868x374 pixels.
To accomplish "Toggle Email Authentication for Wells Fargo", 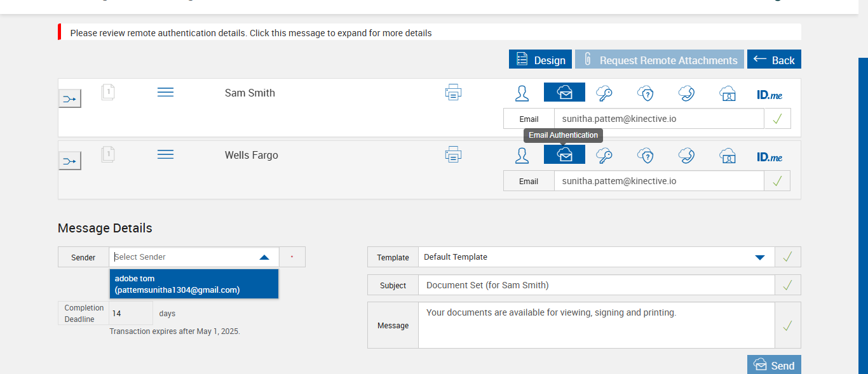I will [564, 155].
